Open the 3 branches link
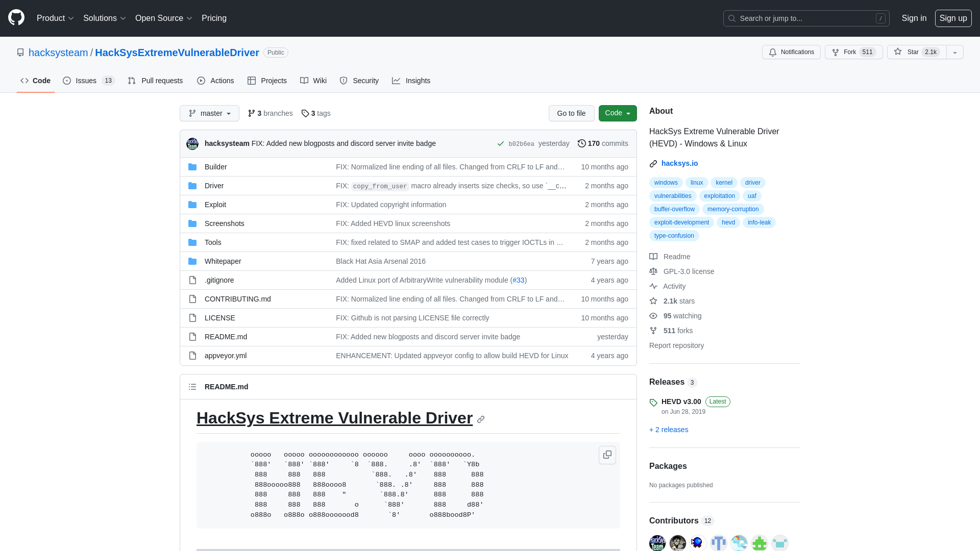Screen dimensions: 980x551 (270, 113)
